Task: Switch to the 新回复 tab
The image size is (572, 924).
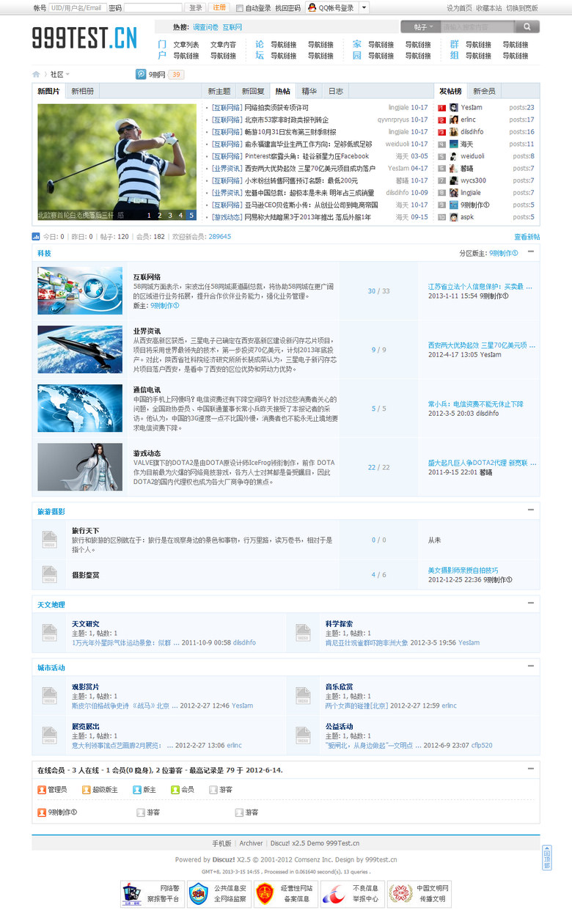Action: coord(253,91)
